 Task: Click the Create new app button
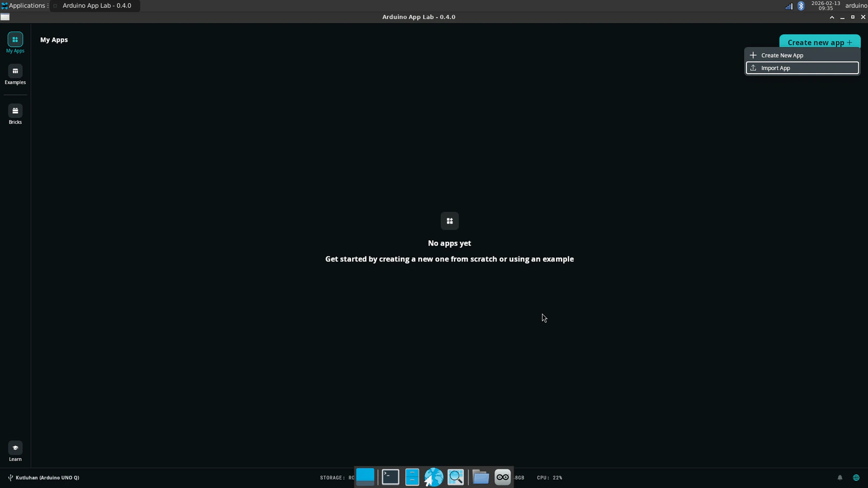[820, 42]
